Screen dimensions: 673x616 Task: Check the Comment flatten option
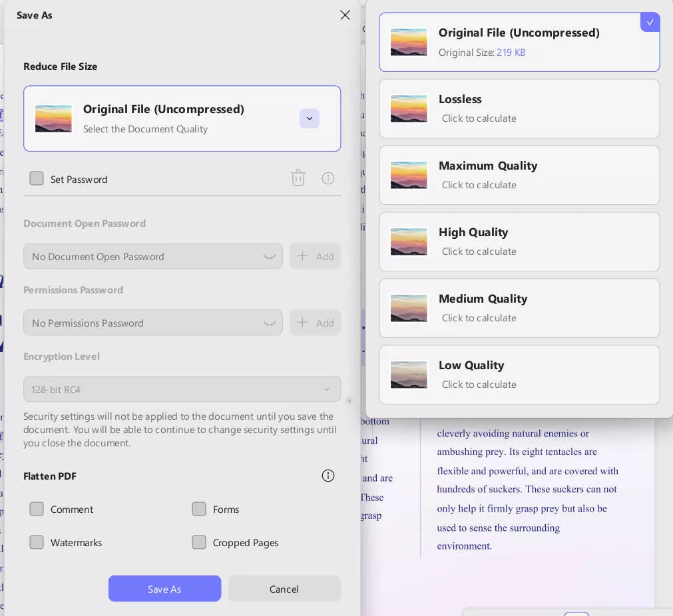tap(37, 509)
